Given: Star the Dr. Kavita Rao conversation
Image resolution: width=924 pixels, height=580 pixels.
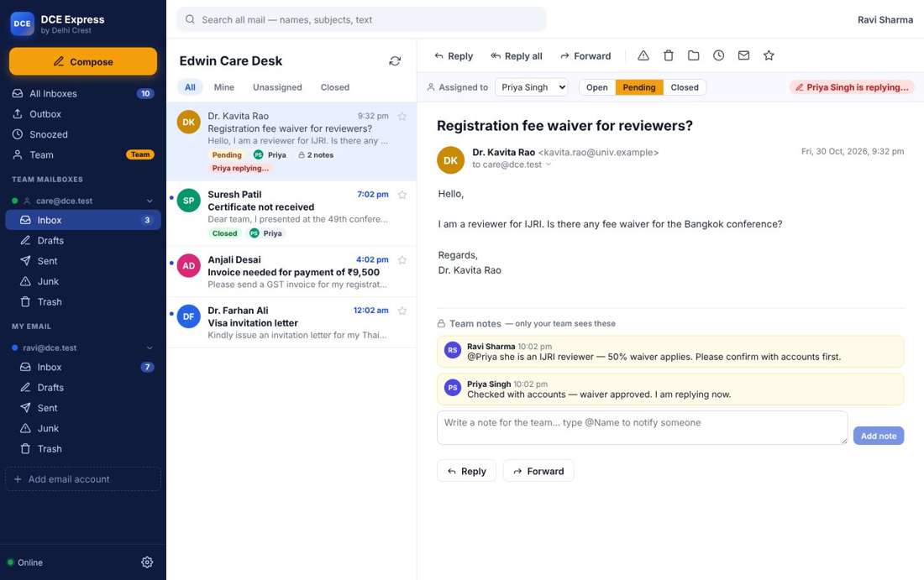Looking at the screenshot, I should coord(402,117).
